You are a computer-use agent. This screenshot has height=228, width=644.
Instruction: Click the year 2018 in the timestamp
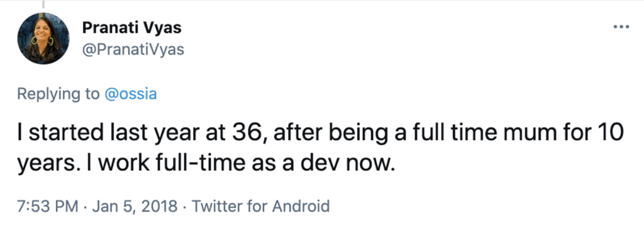pos(160,205)
